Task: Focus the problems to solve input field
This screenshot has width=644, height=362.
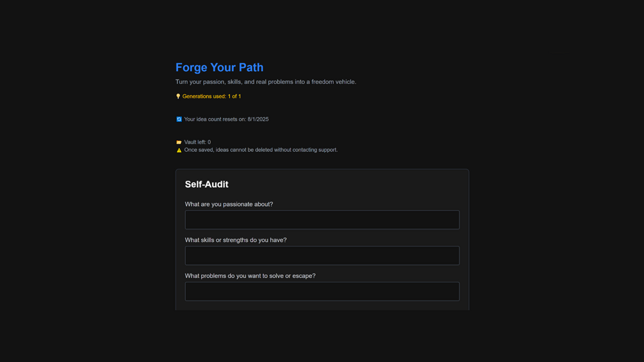Action: 322,292
